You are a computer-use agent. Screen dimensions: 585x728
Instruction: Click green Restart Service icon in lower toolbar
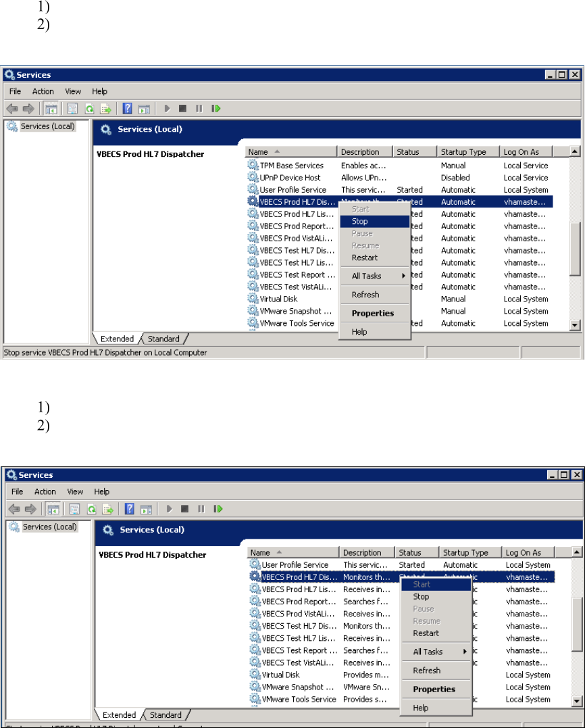pyautogui.click(x=218, y=509)
